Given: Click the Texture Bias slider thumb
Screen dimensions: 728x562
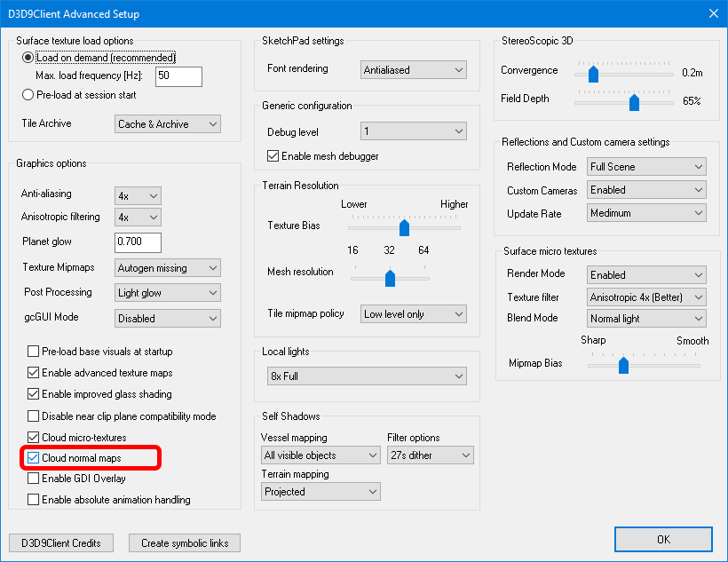Looking at the screenshot, I should coord(404,227).
